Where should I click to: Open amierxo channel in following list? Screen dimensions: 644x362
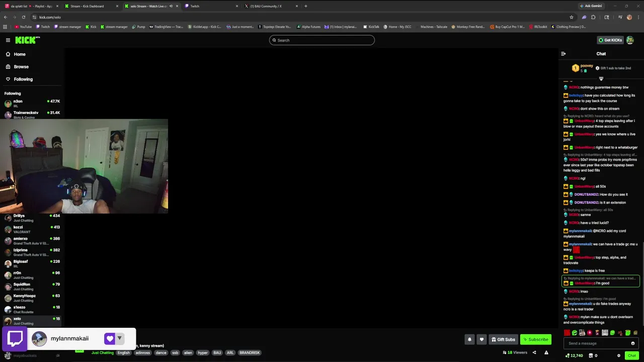[31, 241]
